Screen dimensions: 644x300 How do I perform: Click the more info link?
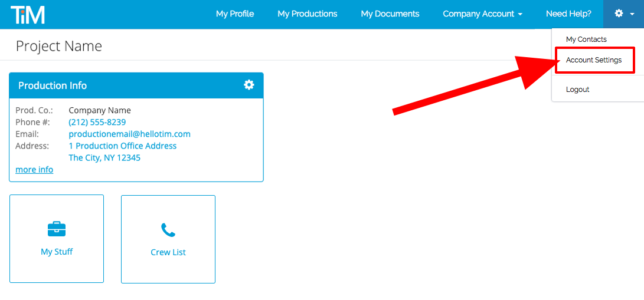34,170
